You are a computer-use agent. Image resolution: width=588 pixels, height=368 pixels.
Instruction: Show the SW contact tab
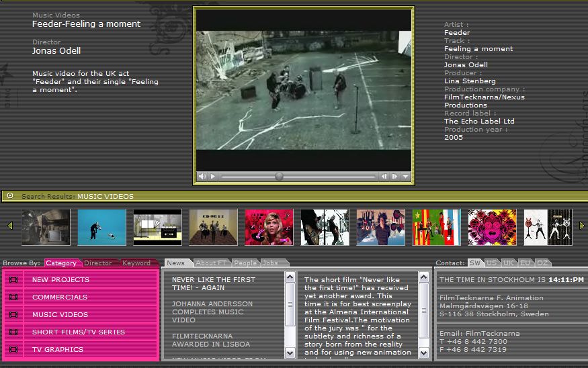point(475,263)
